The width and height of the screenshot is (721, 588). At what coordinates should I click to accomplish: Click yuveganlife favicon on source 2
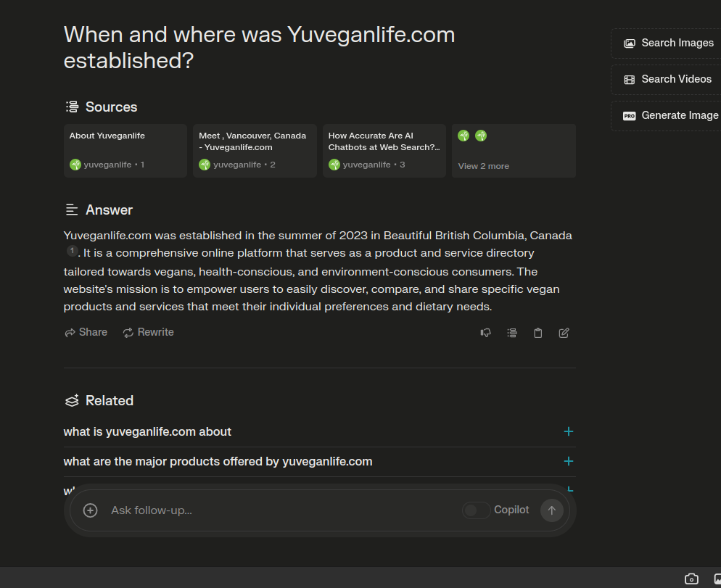click(x=205, y=165)
